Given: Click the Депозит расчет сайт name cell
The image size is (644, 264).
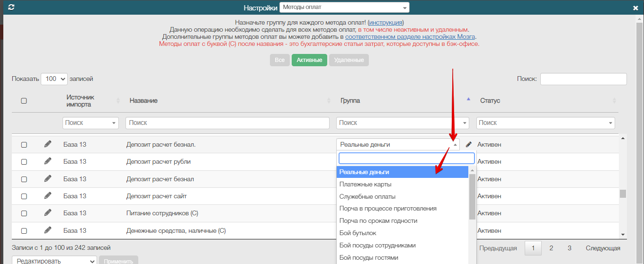Looking at the screenshot, I should pos(157,196).
